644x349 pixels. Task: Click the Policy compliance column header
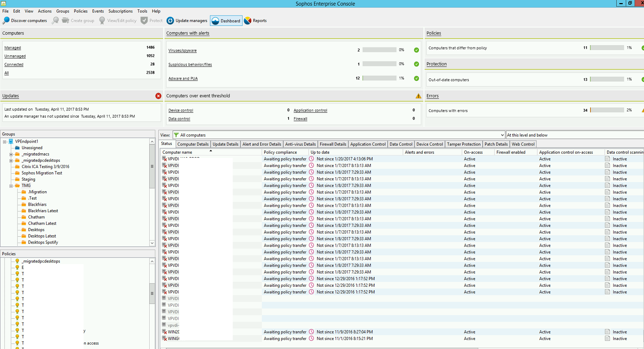click(285, 152)
